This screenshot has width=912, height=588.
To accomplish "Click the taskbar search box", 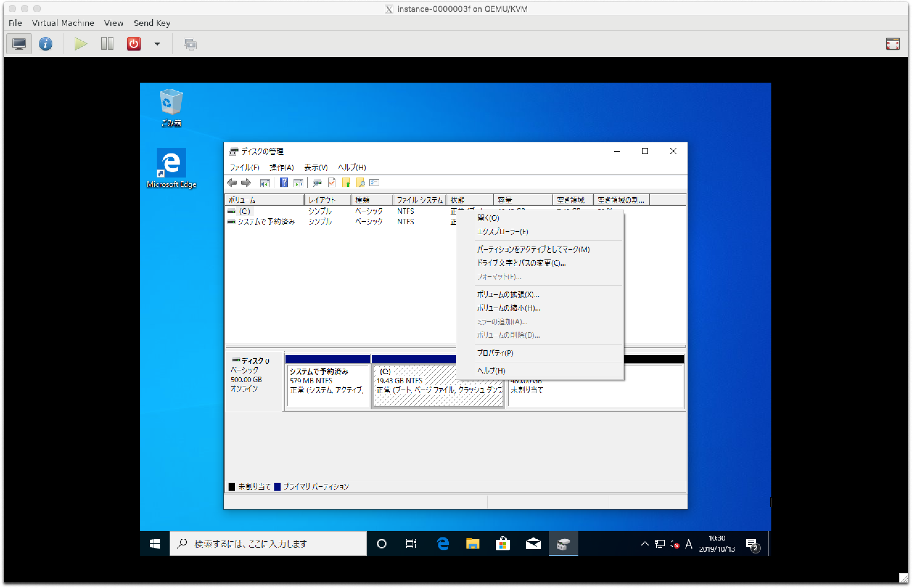I will coord(268,543).
